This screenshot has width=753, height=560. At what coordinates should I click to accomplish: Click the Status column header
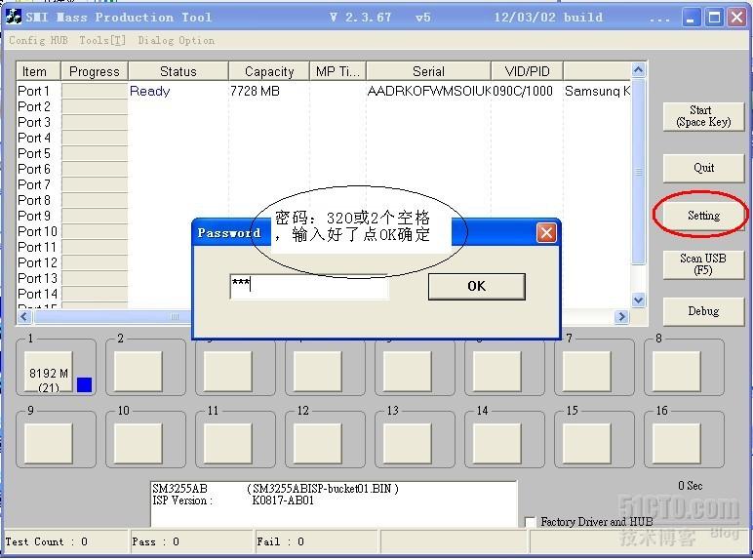178,71
